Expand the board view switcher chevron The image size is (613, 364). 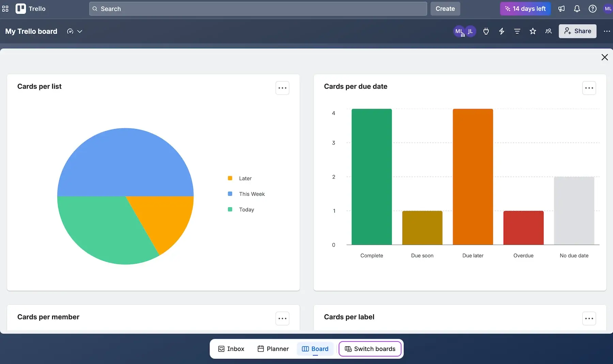pos(80,31)
